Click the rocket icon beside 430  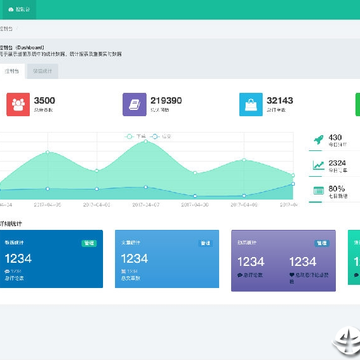click(318, 140)
